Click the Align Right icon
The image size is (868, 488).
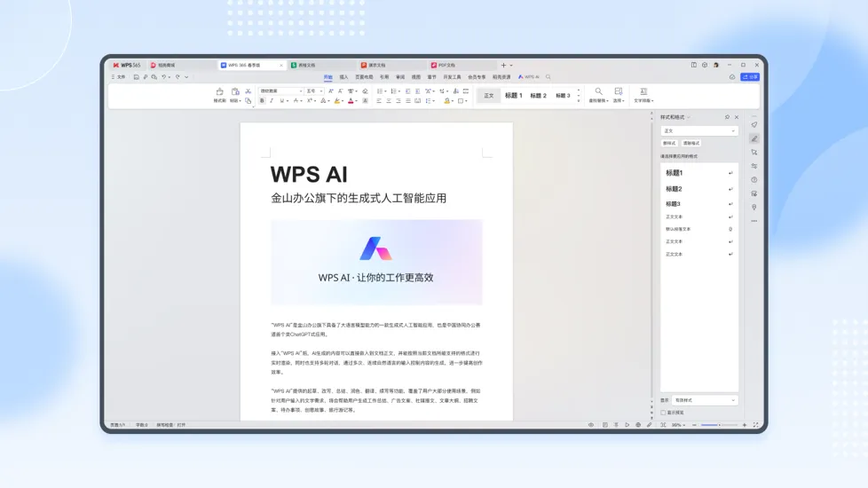point(398,100)
